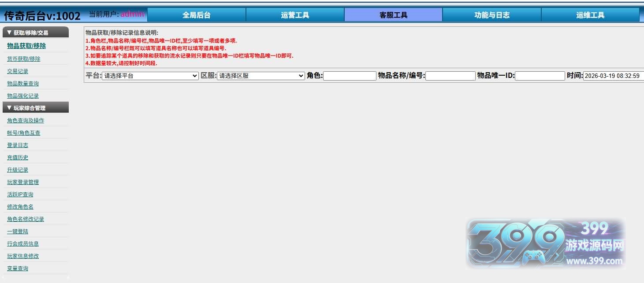This screenshot has width=644, height=283.
Task: Open 角色查询及操作 link
Action: [x=26, y=120]
